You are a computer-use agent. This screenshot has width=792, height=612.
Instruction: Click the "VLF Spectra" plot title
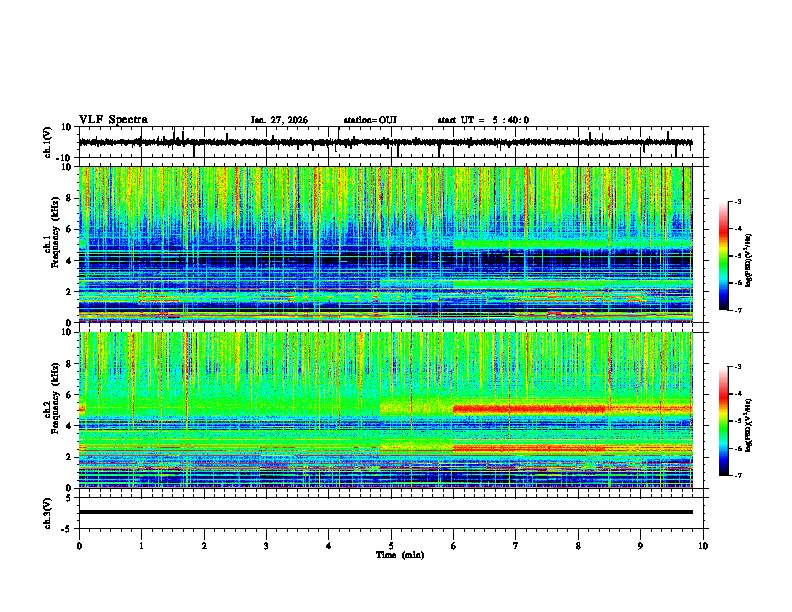pyautogui.click(x=113, y=120)
